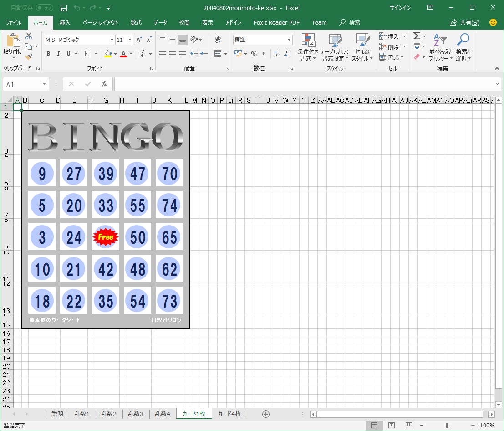Screen dimensions: 504x431
Task: Expand the number format dropdown
Action: coord(289,40)
